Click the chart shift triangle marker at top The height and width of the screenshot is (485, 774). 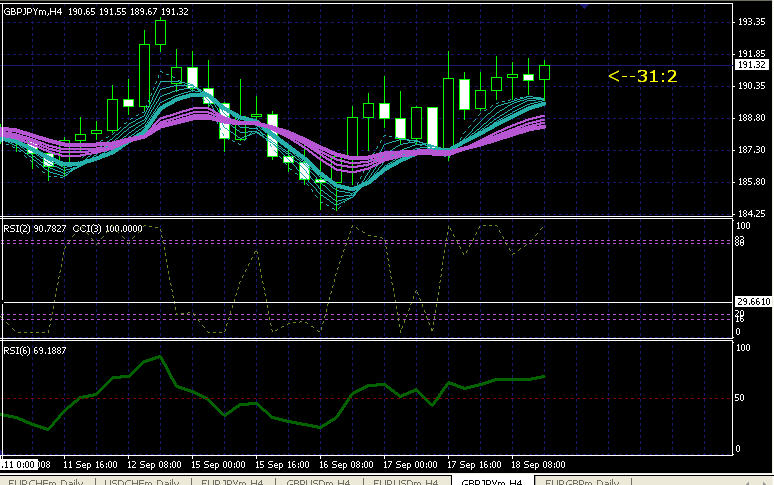pyautogui.click(x=584, y=6)
